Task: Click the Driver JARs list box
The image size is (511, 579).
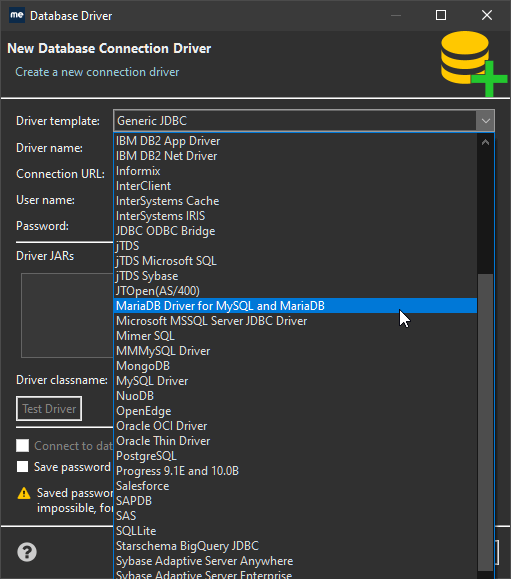Action: pos(67,315)
